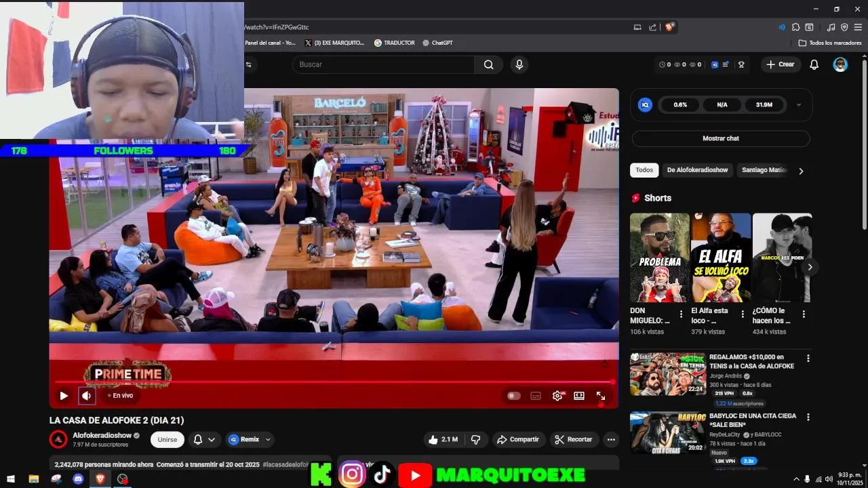Click the Alofokeradioshow channel avatar

(x=59, y=439)
